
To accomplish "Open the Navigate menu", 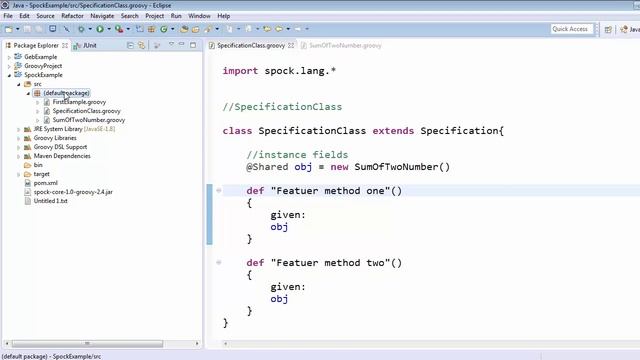I will coord(102,16).
